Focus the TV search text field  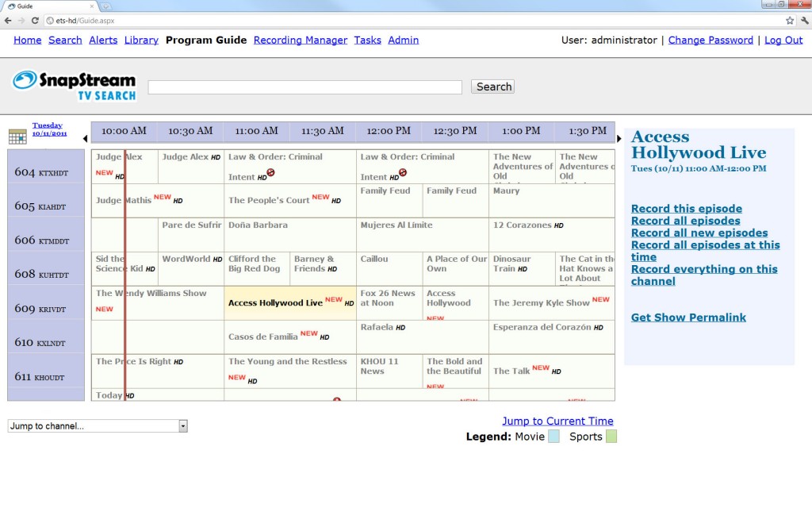[x=304, y=87]
